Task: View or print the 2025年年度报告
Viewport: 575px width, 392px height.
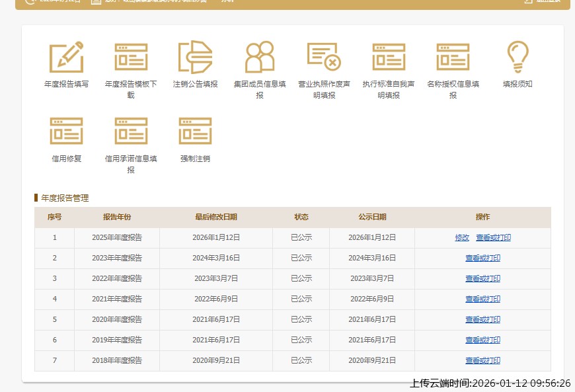Action: coord(493,238)
